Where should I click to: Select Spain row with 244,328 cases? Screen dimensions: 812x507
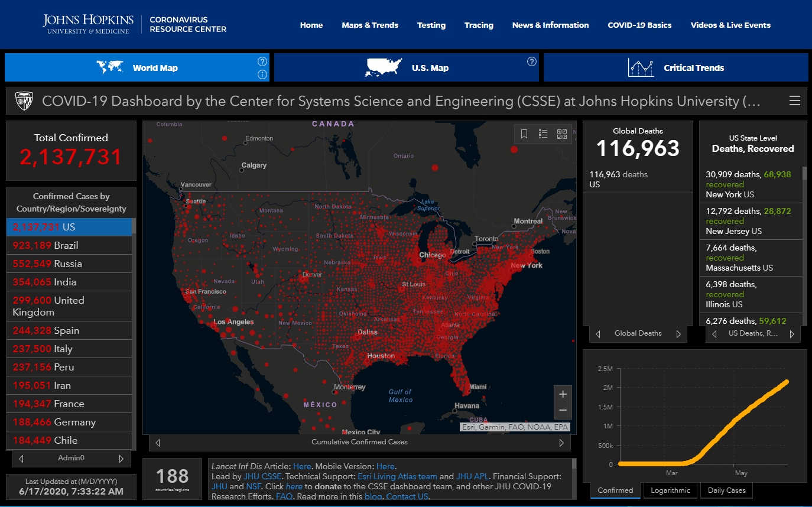pos(69,330)
